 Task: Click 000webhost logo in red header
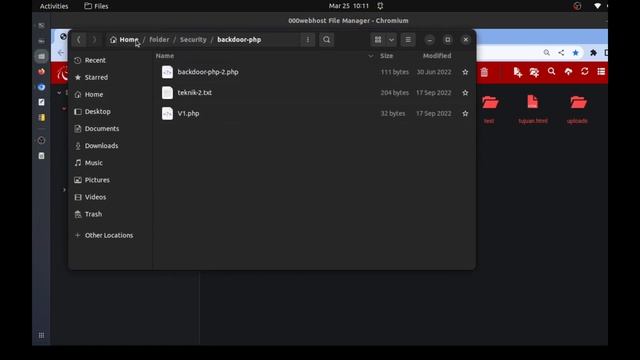[62, 73]
